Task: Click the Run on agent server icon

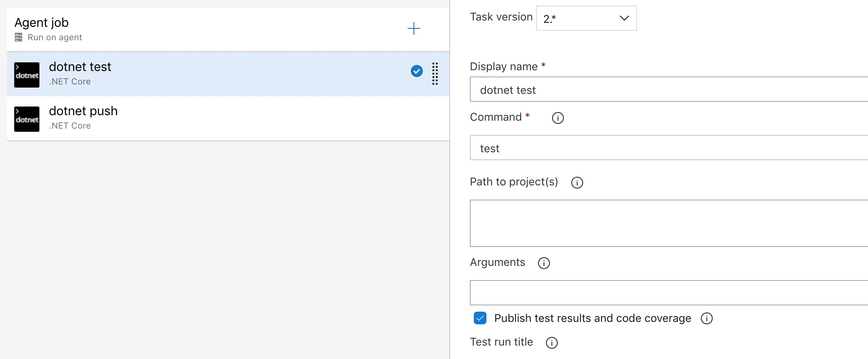Action: click(19, 37)
